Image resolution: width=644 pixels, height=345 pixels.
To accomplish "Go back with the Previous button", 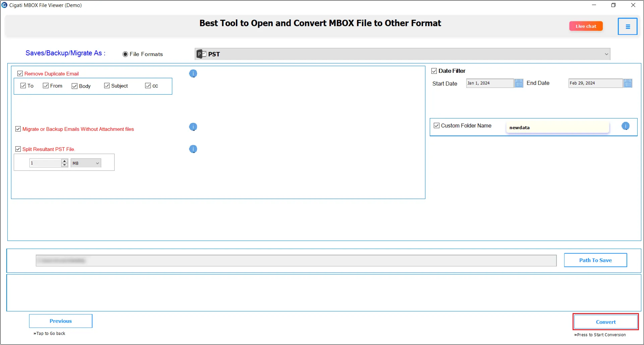I will (x=61, y=321).
